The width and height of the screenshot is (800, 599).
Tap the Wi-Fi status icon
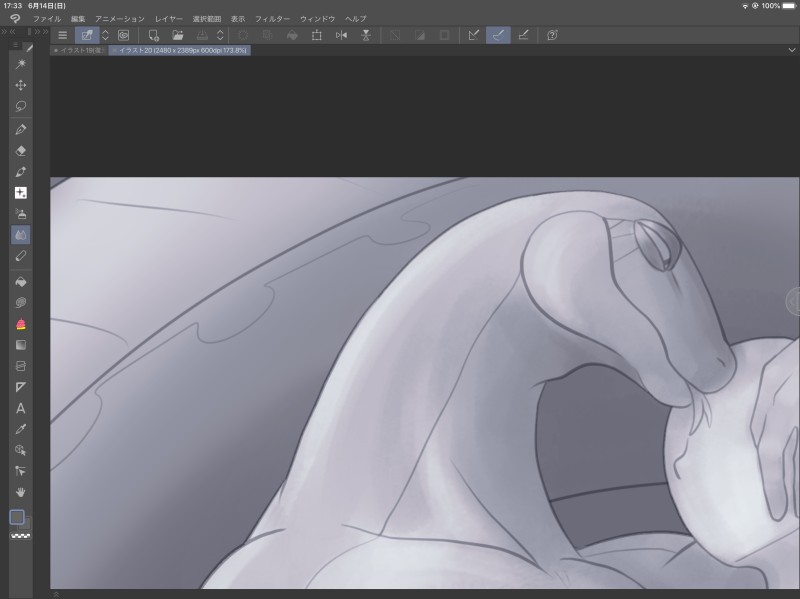[744, 6]
